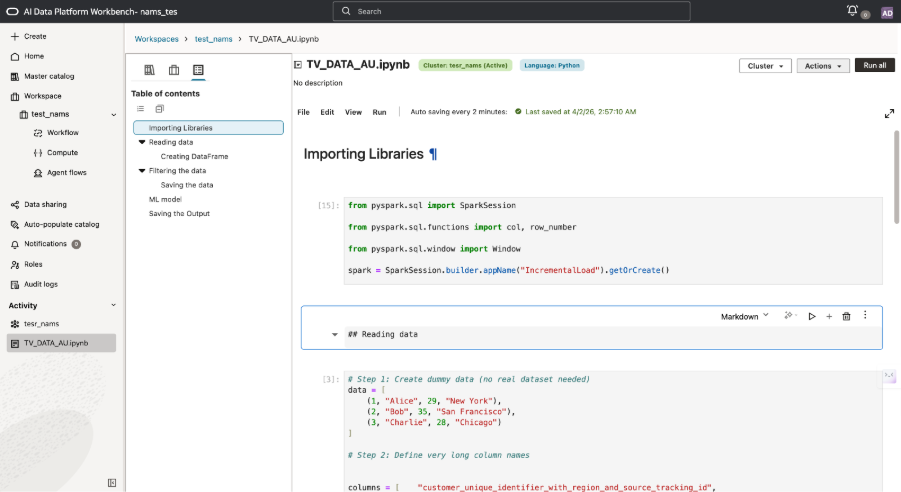Expand notebook to full screen view
The width and height of the screenshot is (901, 492).
(889, 114)
